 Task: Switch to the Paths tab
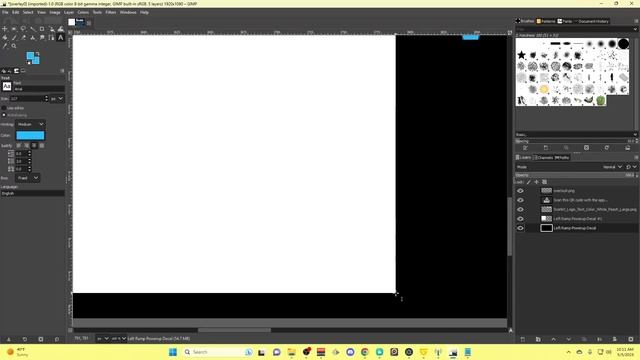562,158
